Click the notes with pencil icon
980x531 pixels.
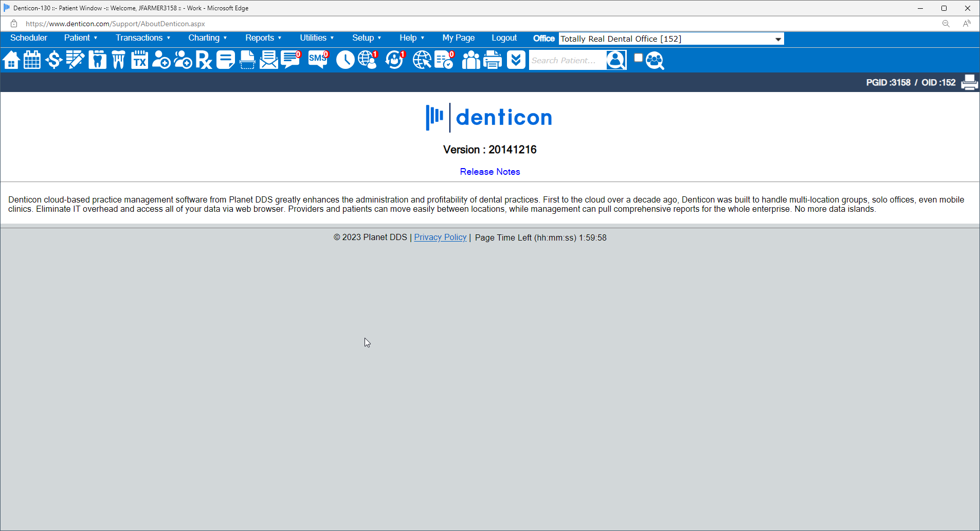click(75, 60)
